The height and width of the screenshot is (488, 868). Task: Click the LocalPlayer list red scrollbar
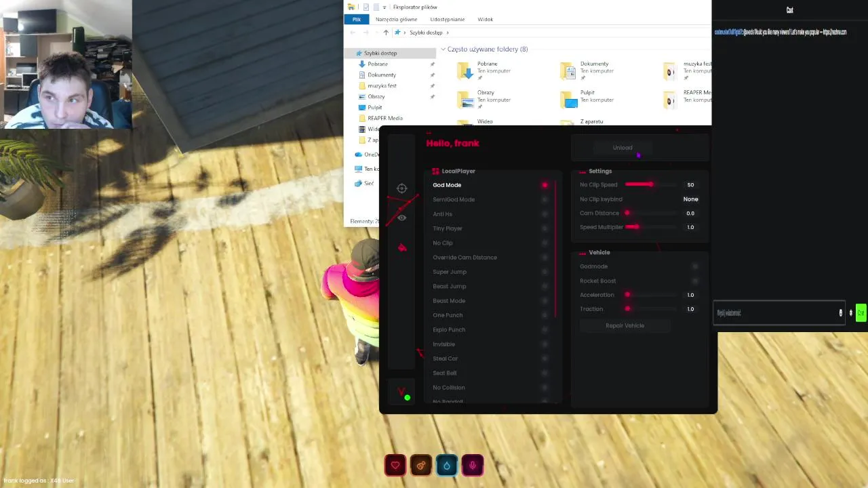click(x=555, y=249)
